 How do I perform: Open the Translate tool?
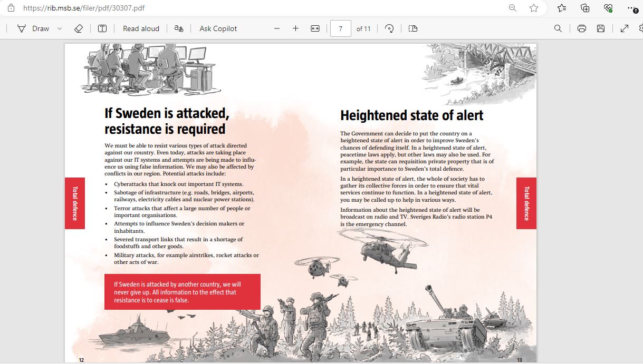[179, 28]
